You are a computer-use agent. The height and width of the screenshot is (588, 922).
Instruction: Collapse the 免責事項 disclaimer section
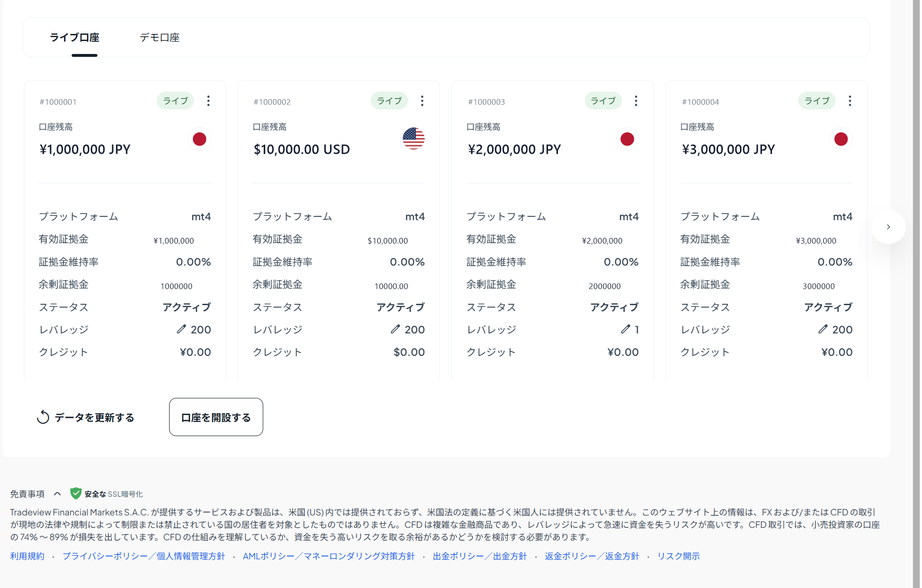[x=57, y=494]
